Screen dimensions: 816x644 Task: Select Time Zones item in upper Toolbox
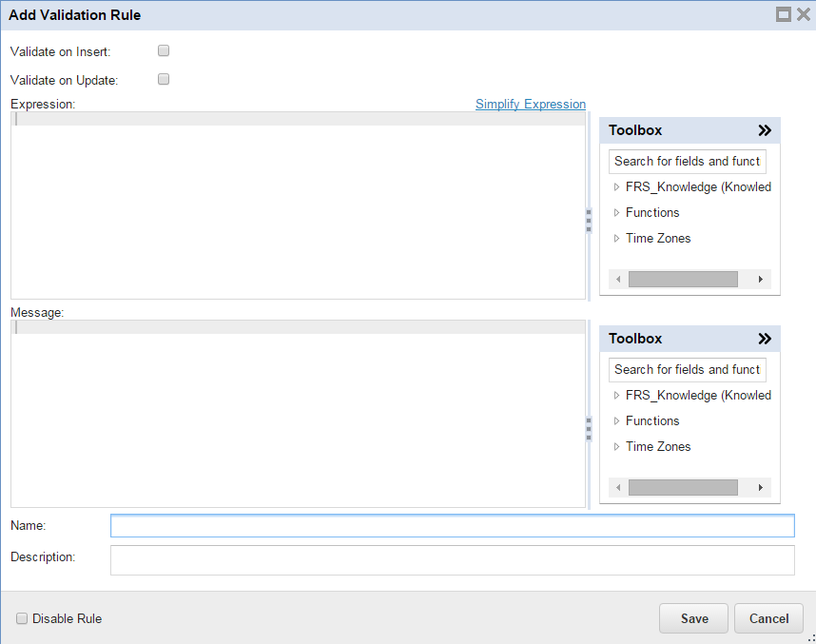[x=658, y=239]
